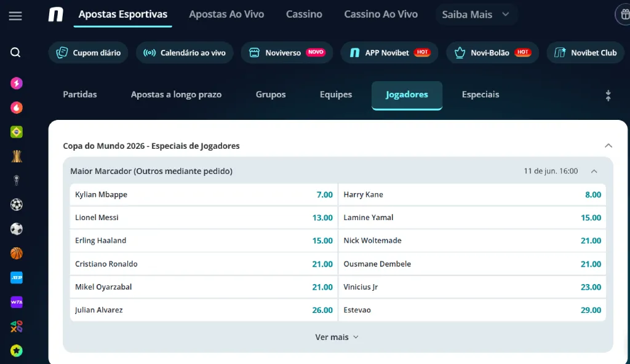Select the pink lightning bolt sidebar icon
Viewport: 630px width, 364px height.
(x=17, y=83)
